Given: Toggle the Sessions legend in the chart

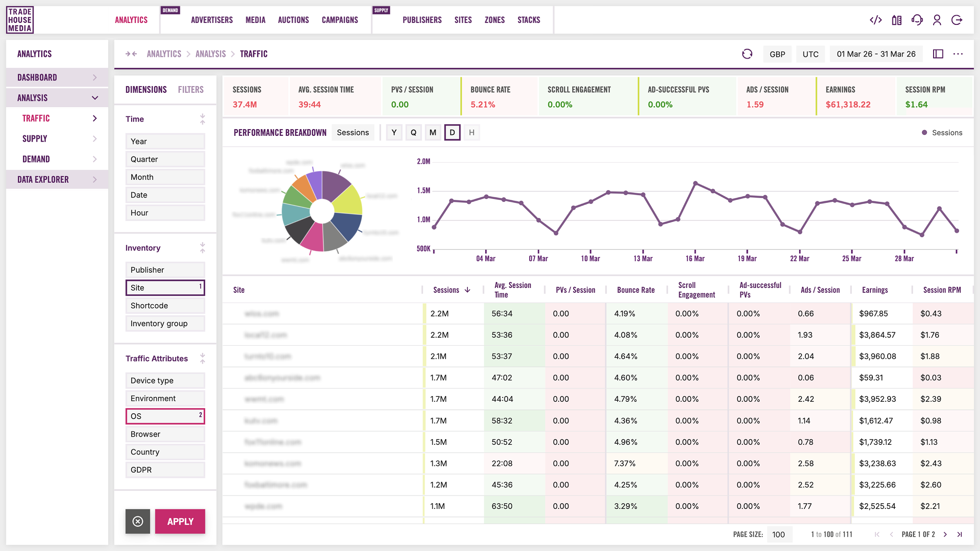Looking at the screenshot, I should point(942,132).
